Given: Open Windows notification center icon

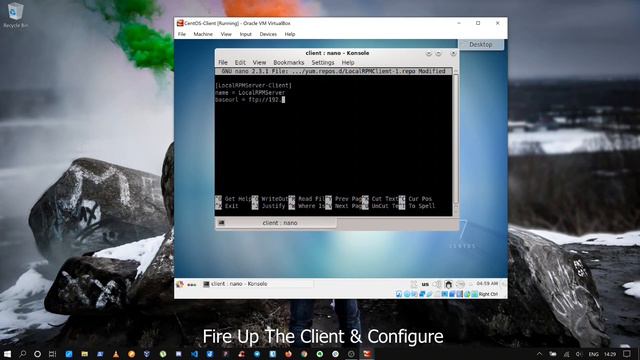Looking at the screenshot, I should [627, 353].
